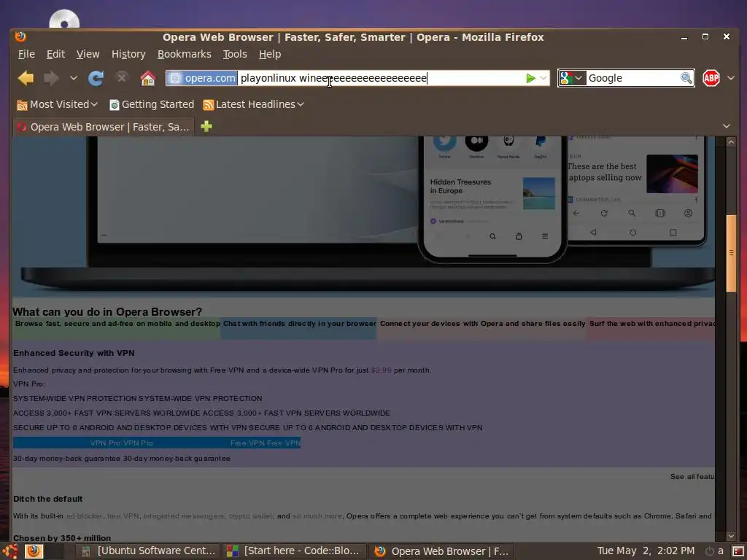Open the address bar URL history dropdown

click(543, 78)
